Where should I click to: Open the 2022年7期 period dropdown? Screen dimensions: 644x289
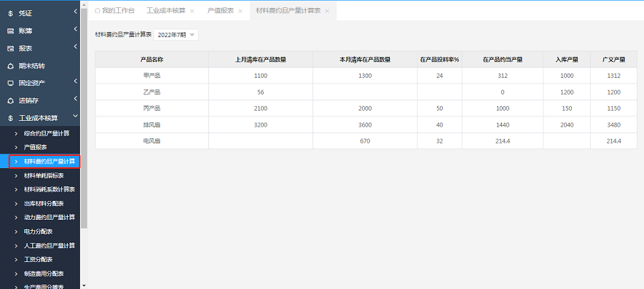(x=176, y=35)
